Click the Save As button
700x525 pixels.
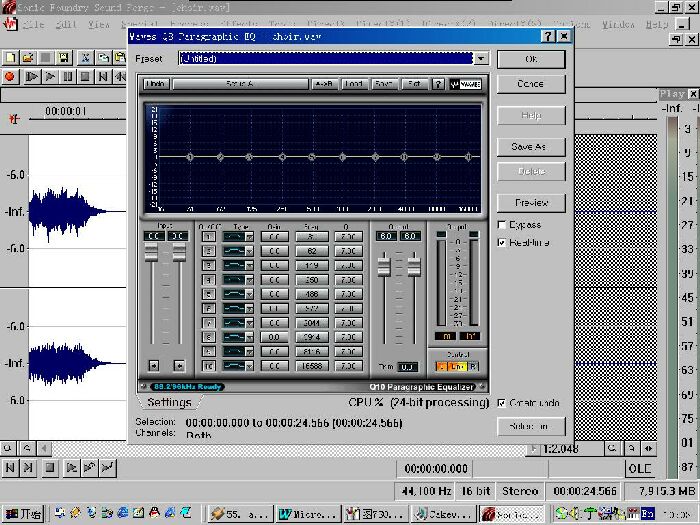[531, 146]
